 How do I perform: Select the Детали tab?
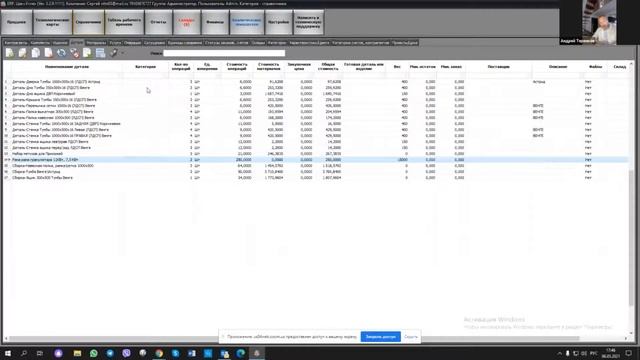point(76,42)
